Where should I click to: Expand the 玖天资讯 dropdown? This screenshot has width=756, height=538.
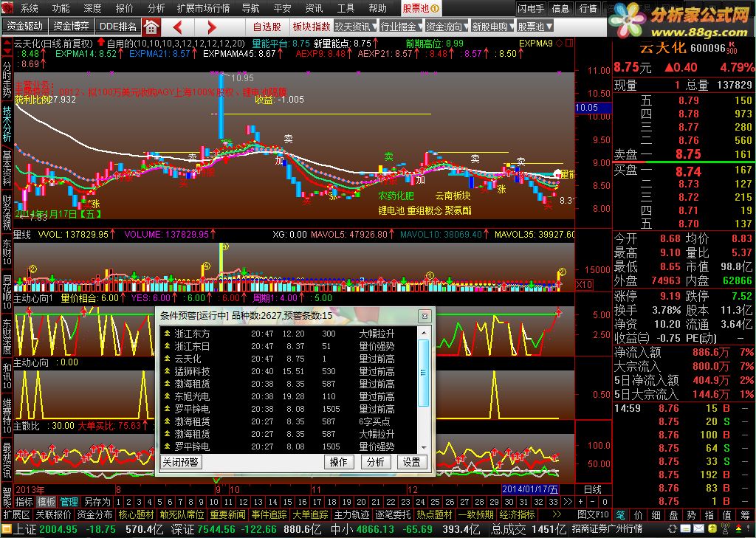(x=355, y=27)
